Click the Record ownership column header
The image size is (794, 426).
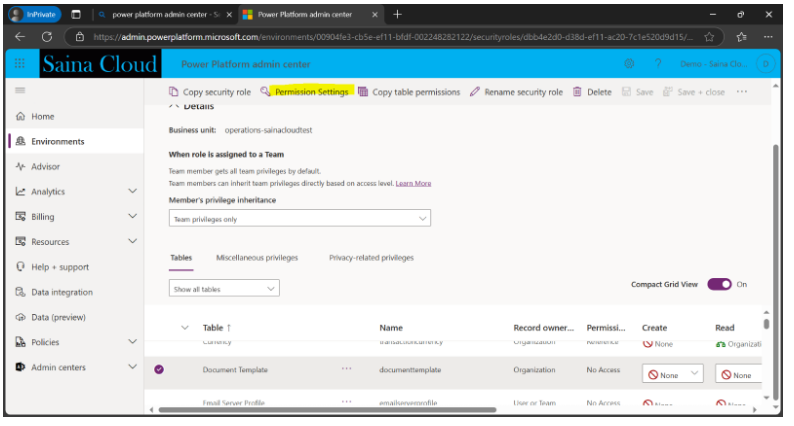(543, 328)
